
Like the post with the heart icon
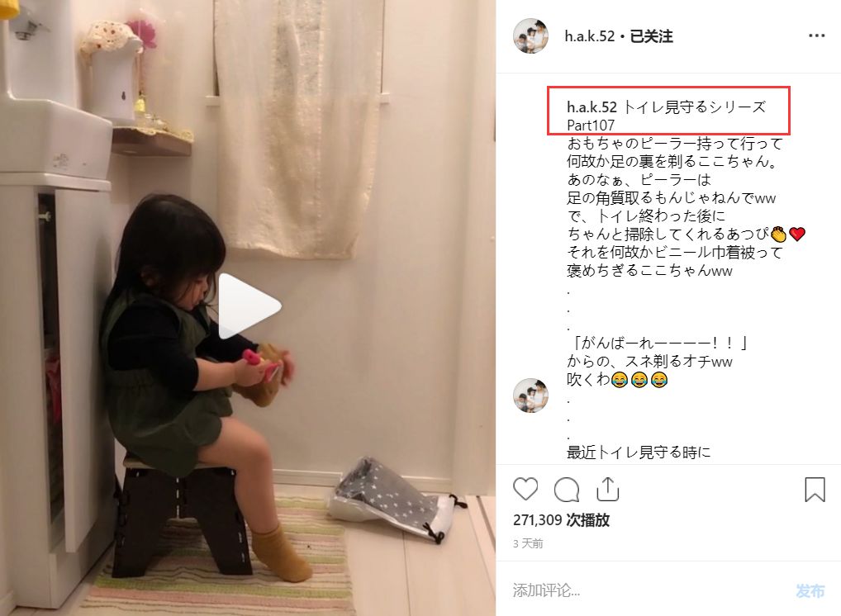pyautogui.click(x=525, y=490)
